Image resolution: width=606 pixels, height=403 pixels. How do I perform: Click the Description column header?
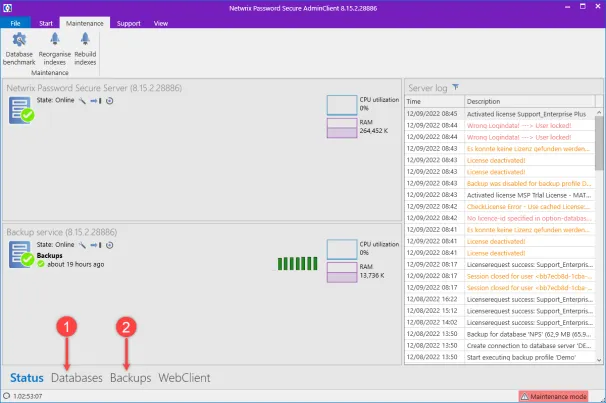point(529,101)
